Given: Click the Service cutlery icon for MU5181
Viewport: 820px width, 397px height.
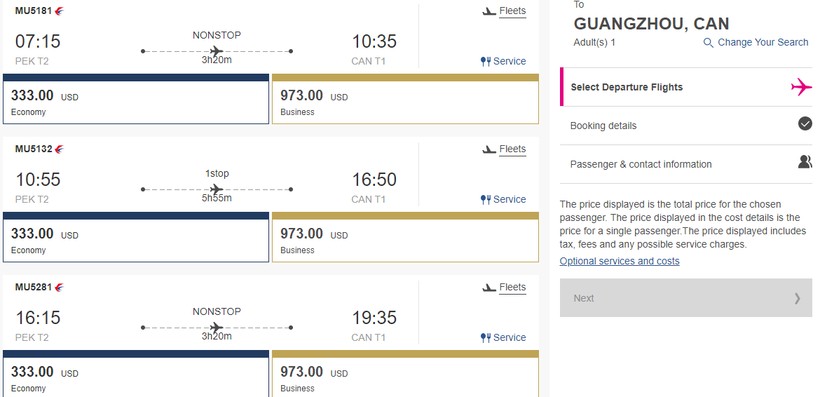Looking at the screenshot, I should [x=486, y=62].
